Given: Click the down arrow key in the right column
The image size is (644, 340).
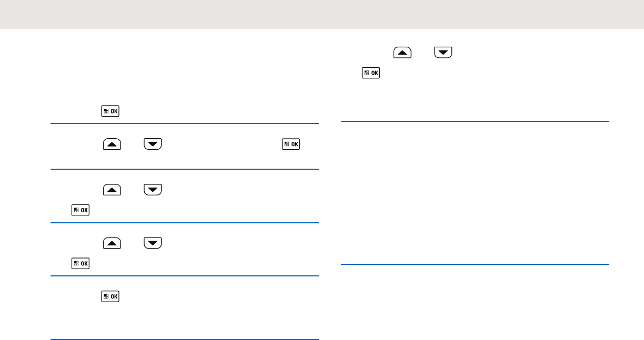Looking at the screenshot, I should [x=443, y=53].
